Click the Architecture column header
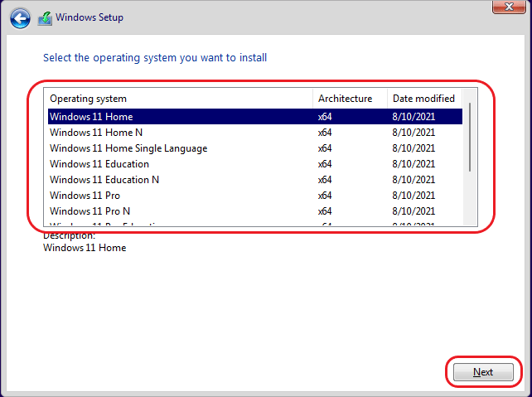Viewport: 532px width, 397px height. 350,99
